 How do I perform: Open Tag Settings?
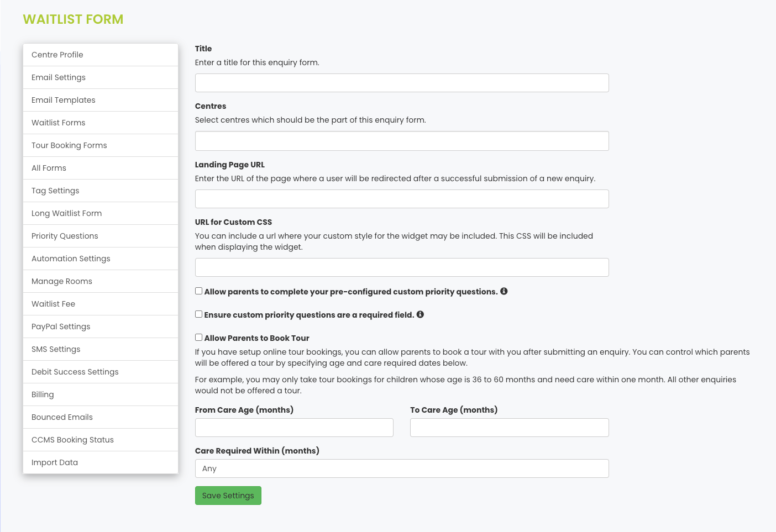click(101, 191)
